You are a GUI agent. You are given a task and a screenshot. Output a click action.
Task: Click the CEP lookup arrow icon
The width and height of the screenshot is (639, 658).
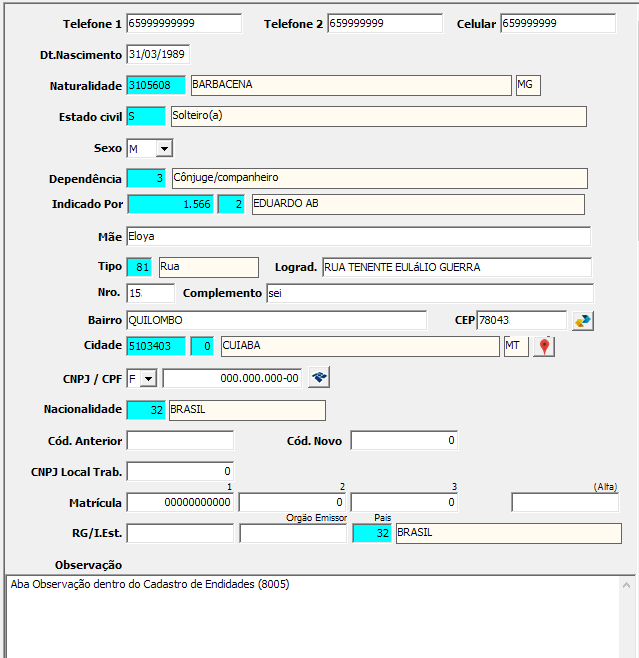pos(583,321)
